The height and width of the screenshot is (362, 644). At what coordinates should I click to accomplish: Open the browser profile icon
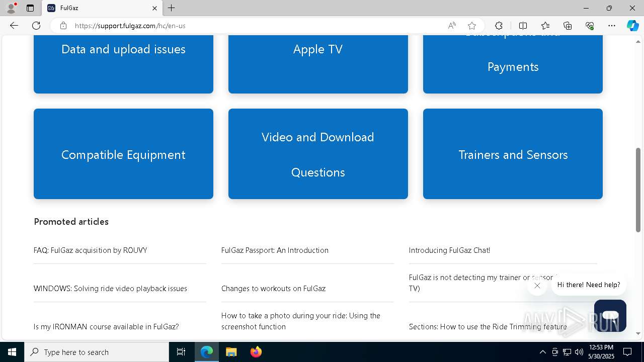[11, 8]
